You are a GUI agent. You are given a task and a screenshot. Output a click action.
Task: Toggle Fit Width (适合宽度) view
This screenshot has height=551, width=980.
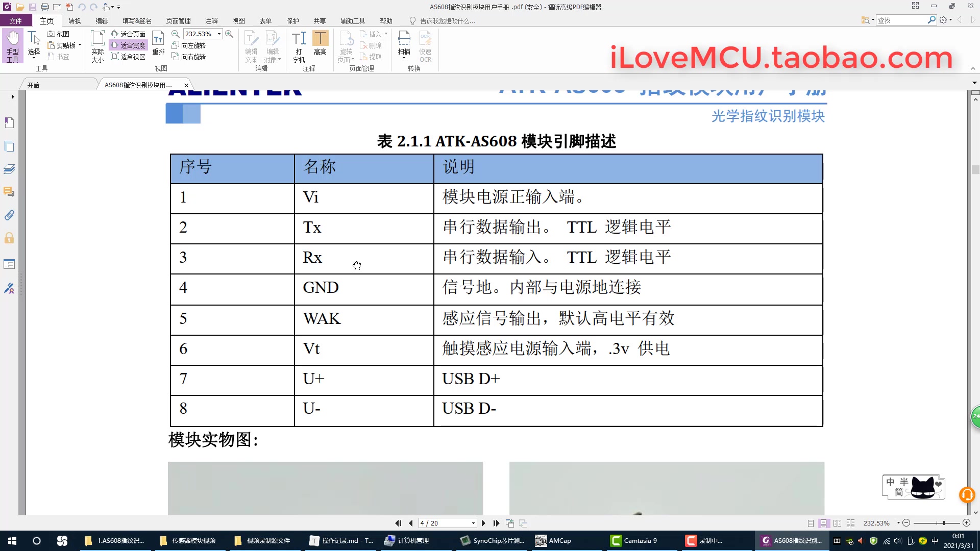[x=128, y=45]
